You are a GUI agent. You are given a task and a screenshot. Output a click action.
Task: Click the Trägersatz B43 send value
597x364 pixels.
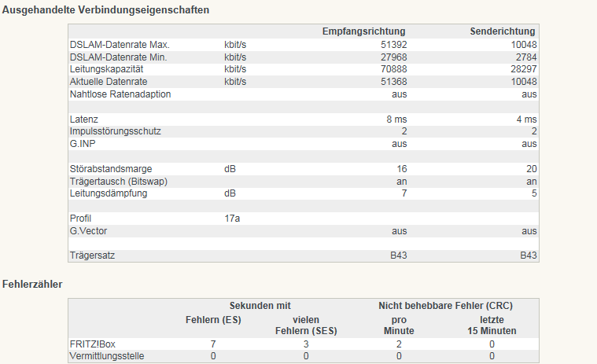(x=528, y=256)
